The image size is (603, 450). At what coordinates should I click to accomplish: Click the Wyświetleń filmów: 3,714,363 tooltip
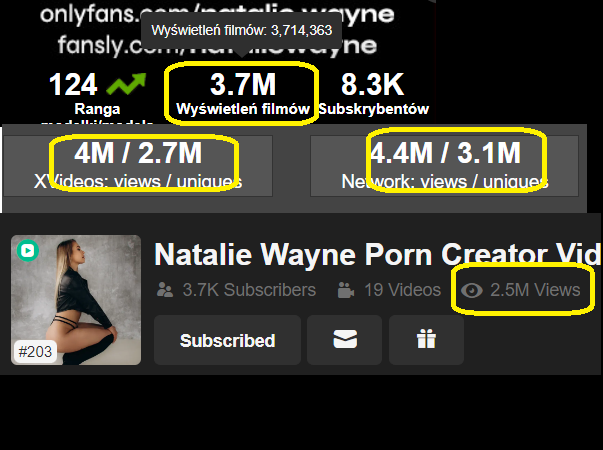[x=242, y=30]
